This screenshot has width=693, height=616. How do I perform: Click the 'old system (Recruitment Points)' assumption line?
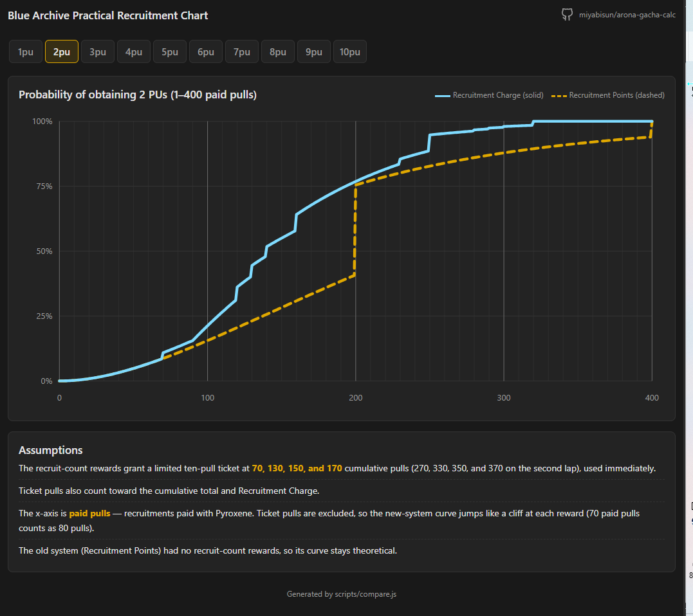(x=208, y=550)
